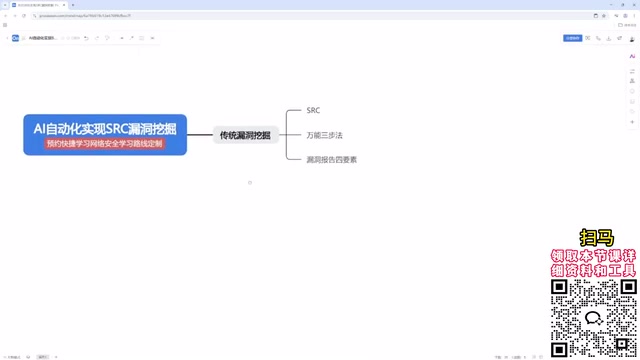Open the tab search dropdown at far left
This screenshot has height=360, width=640.
[5, 5]
